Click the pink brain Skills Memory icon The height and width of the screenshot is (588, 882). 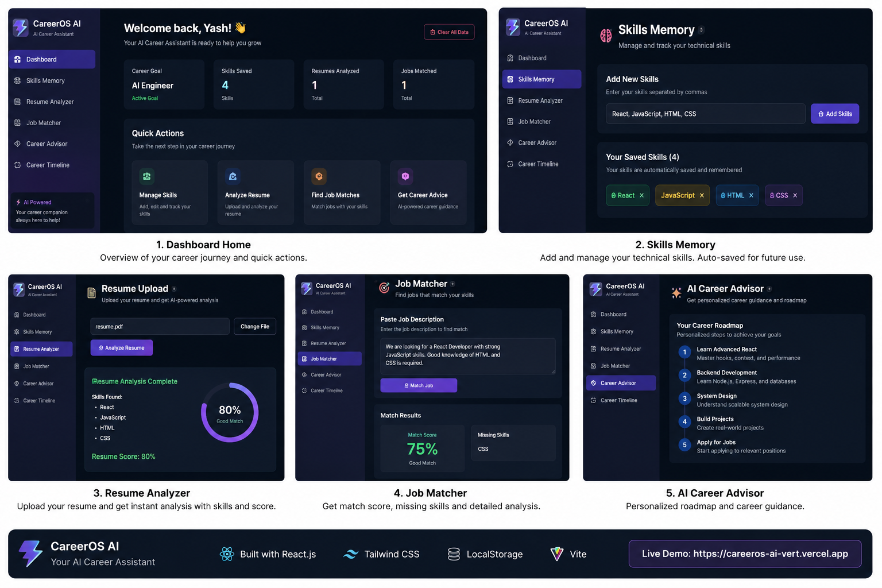(x=606, y=36)
